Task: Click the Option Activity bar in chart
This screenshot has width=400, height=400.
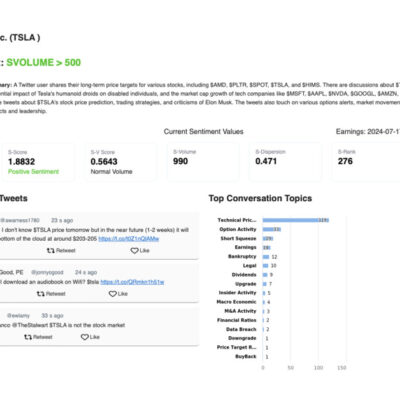Action: (271, 229)
